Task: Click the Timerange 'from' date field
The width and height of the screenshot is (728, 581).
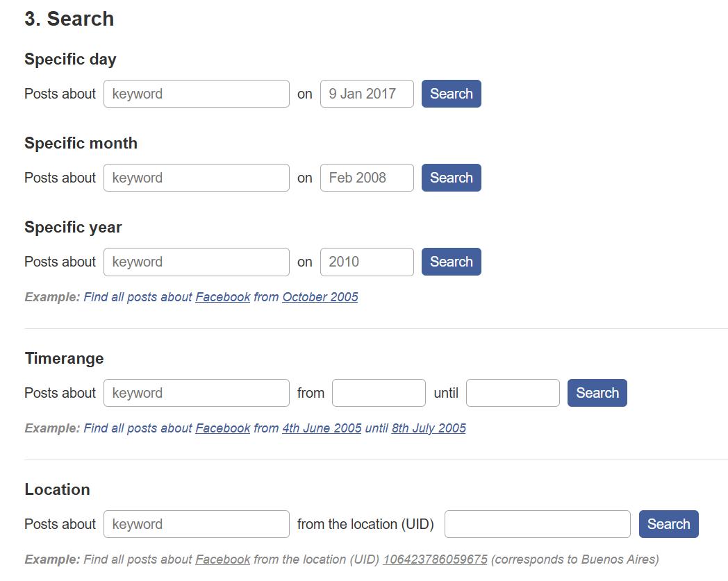Action: [378, 393]
